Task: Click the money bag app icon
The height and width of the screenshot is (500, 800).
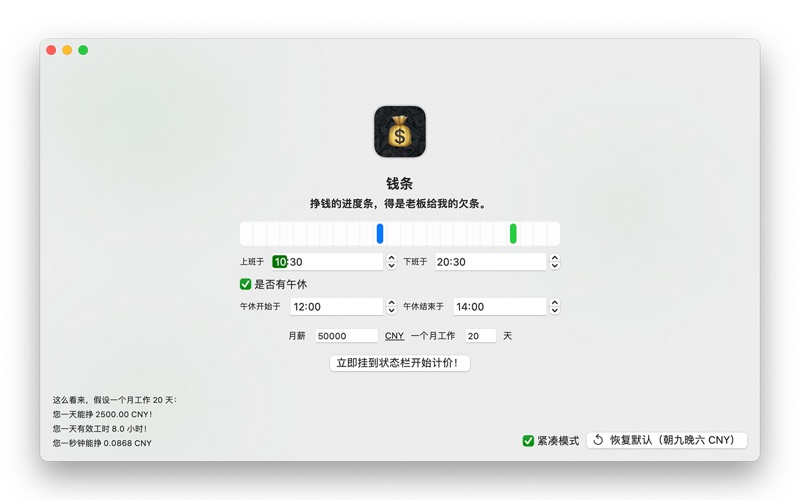Action: (x=400, y=132)
